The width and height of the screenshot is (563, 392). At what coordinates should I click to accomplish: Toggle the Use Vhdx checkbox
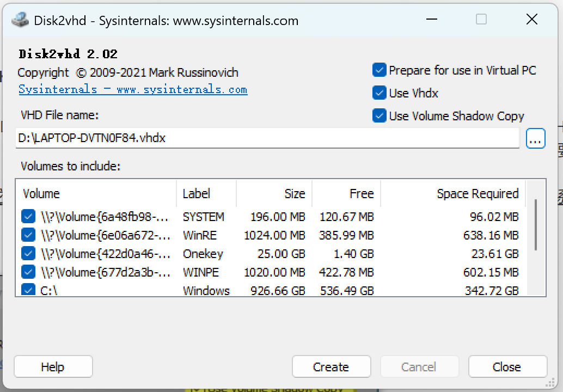[x=379, y=93]
